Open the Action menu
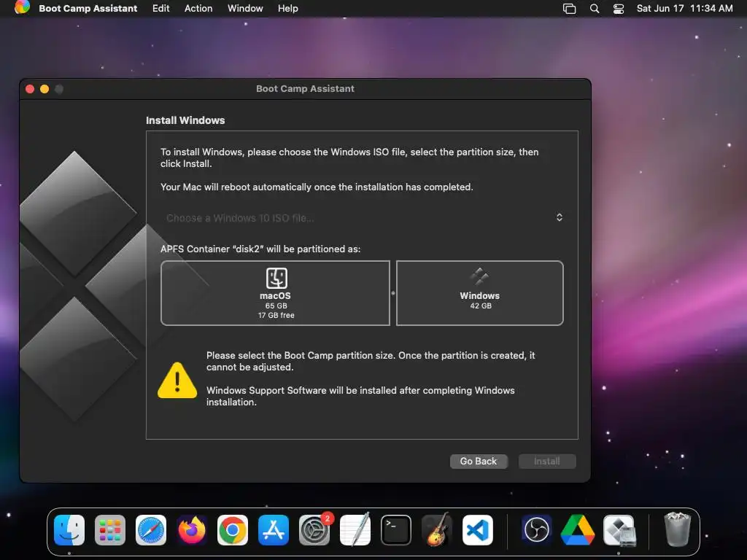 coord(198,8)
